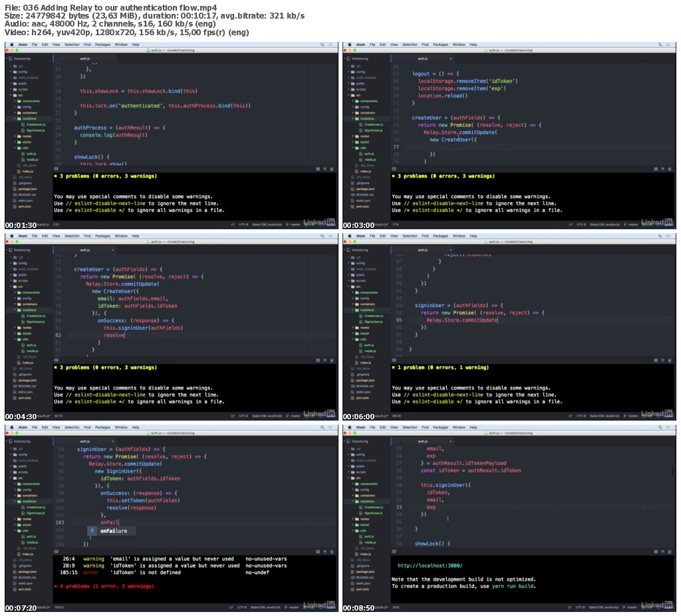
Task: Open the Window menu in the 00:07:20 frame
Action: tap(121, 427)
